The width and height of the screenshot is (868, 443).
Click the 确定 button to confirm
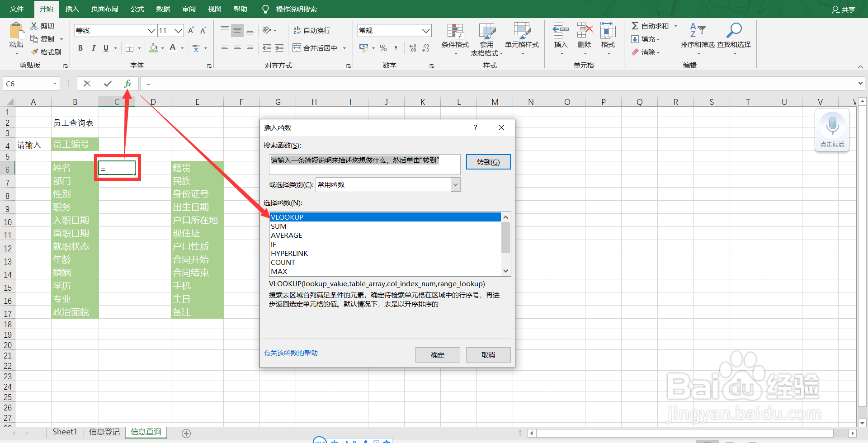point(437,354)
